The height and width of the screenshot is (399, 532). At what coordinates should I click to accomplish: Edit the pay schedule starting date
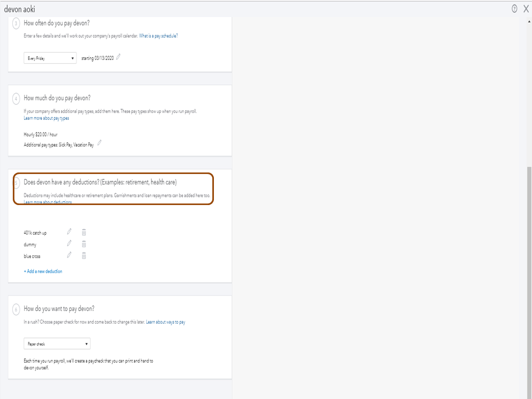point(118,57)
